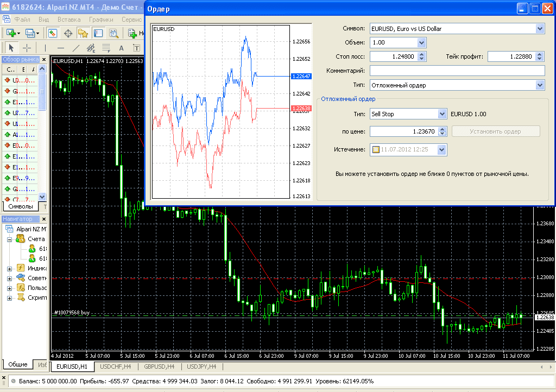Select the arrow Cursor tool
Screen dimensions: 556x392
[x=11, y=47]
